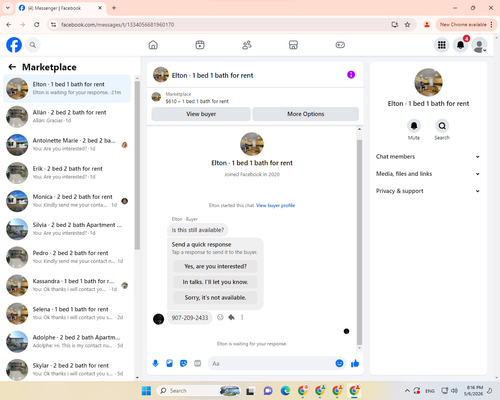Click the browser address bar URL
This screenshot has height=400, width=500.
click(118, 25)
